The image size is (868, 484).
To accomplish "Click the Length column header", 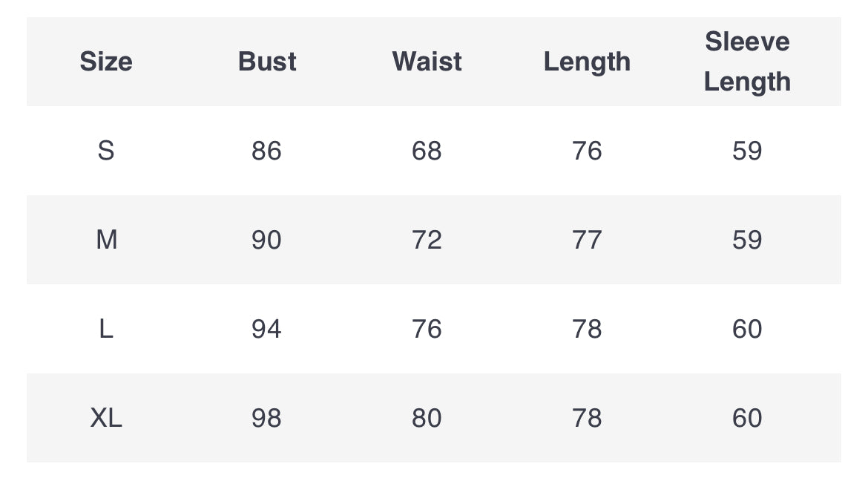I will click(587, 62).
